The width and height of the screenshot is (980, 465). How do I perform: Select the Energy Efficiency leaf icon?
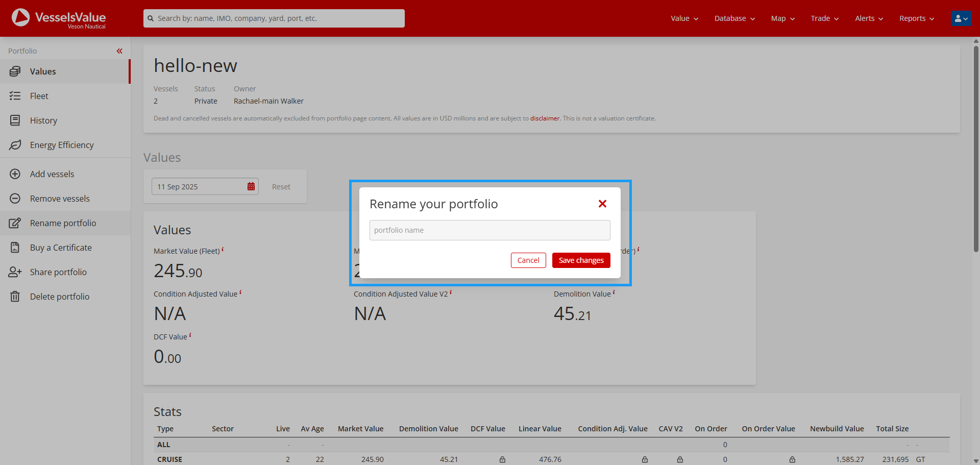(x=15, y=145)
